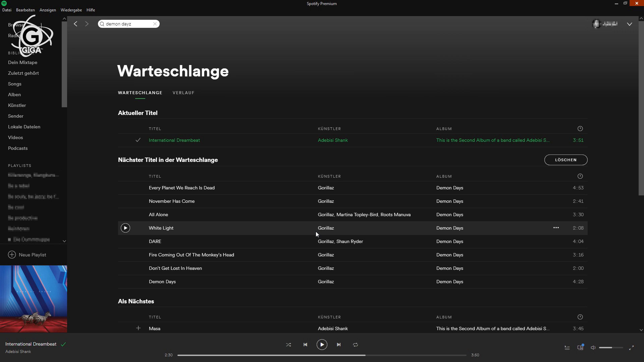Image resolution: width=644 pixels, height=362 pixels.
Task: Select the All Alone track title
Action: click(158, 215)
